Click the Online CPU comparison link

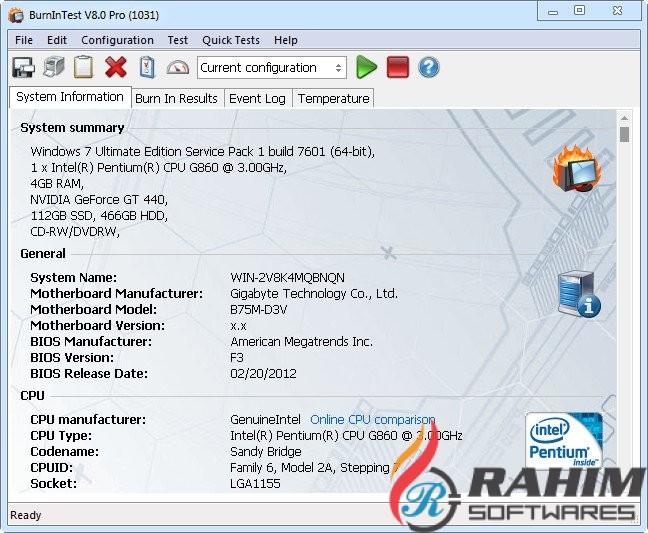click(x=372, y=420)
